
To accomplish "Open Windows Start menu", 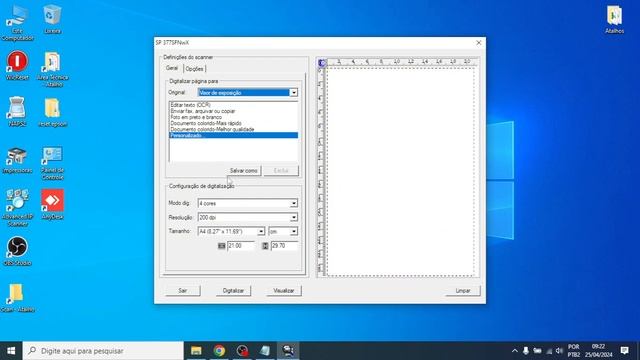I will pyautogui.click(x=11, y=351).
